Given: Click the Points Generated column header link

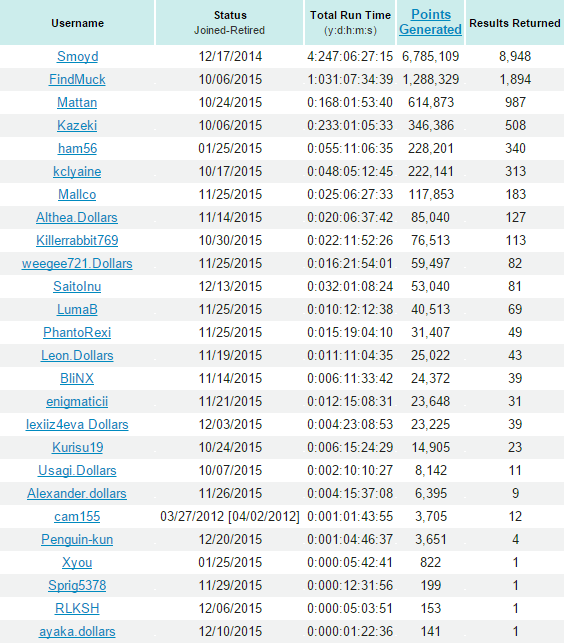Looking at the screenshot, I should pos(431,22).
